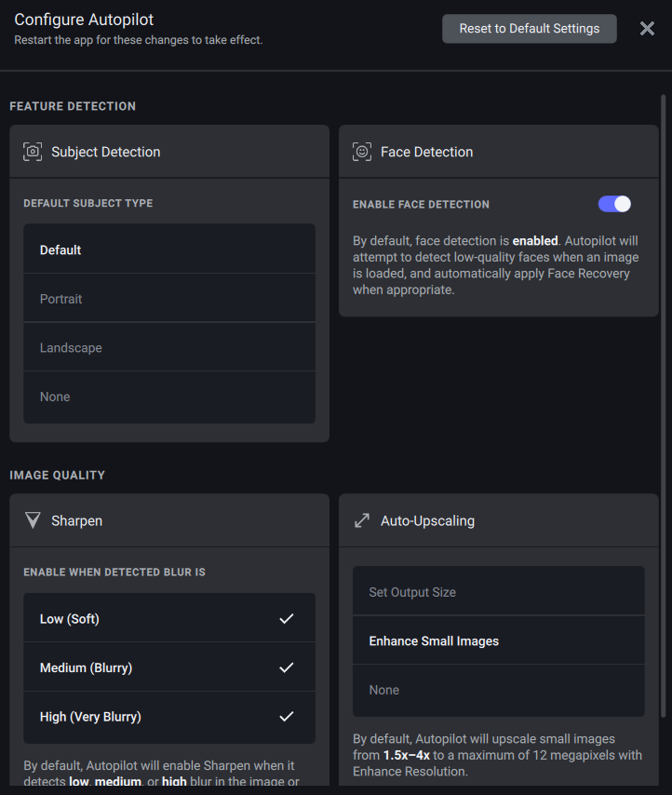Expand the Subject Detection panel header
This screenshot has height=795, width=672.
tap(169, 151)
